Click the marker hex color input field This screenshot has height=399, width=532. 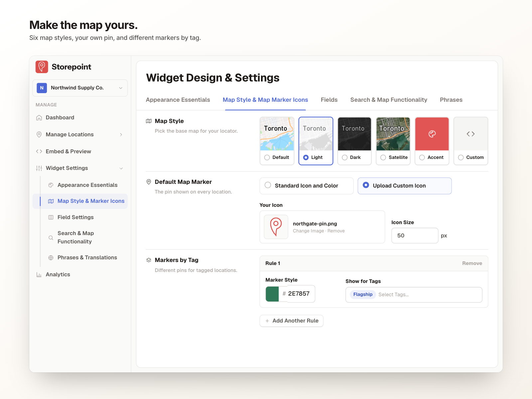click(297, 294)
